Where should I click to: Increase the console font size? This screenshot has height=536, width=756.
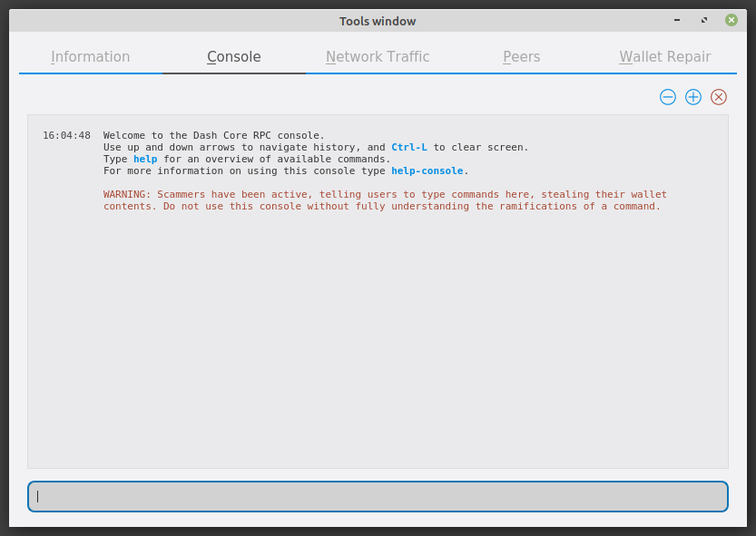click(693, 97)
